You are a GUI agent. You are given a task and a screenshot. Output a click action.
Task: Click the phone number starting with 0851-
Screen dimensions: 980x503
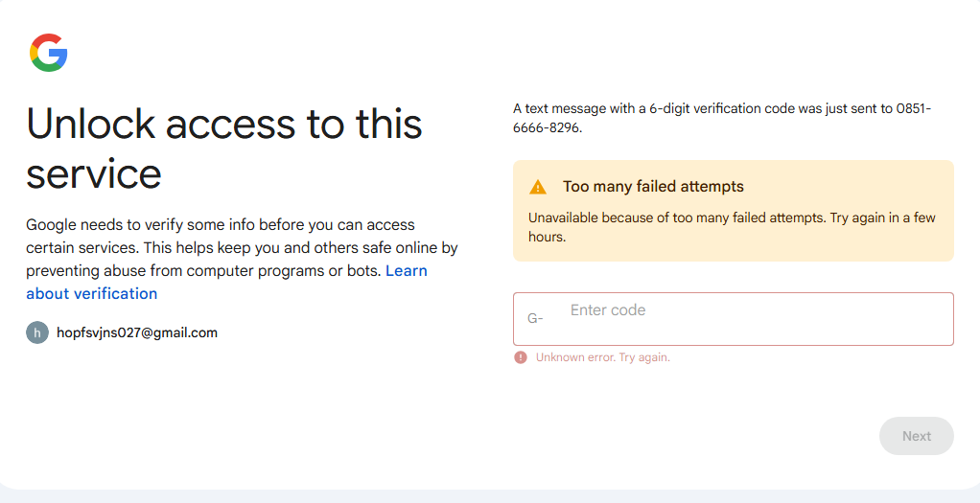(x=913, y=108)
